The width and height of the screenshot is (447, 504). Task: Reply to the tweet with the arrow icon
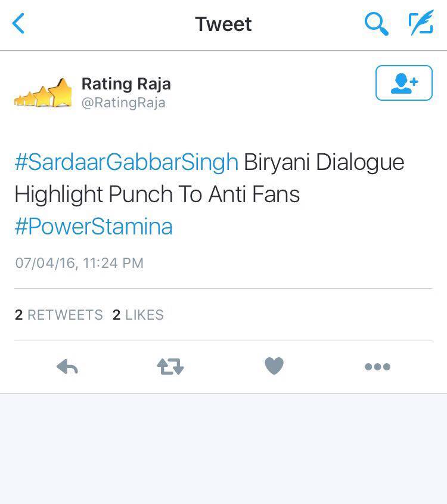67,367
